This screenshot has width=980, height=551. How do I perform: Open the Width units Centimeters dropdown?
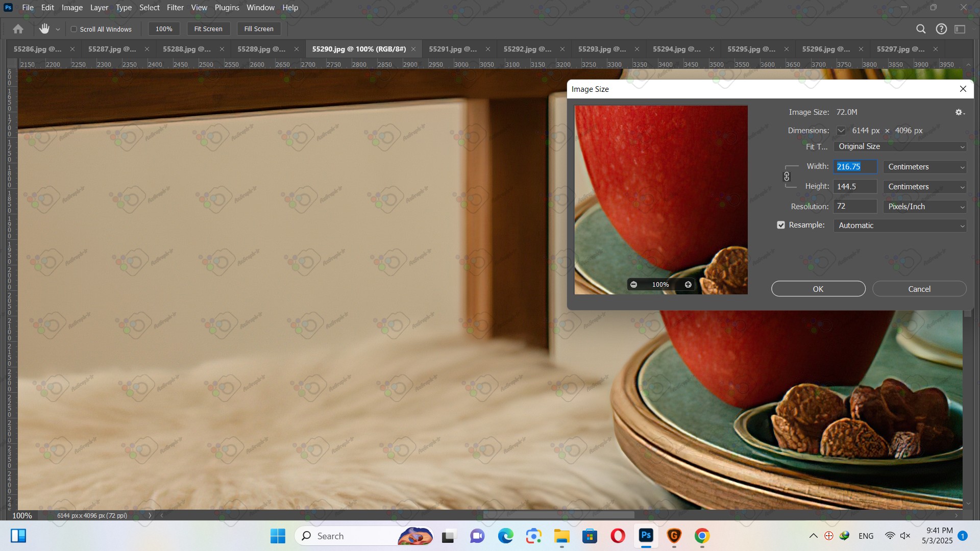pos(925,167)
